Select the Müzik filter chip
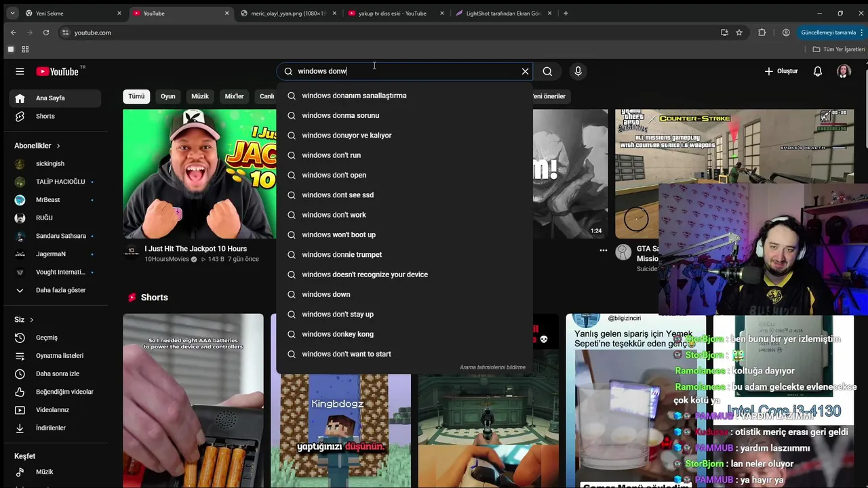Image resolution: width=868 pixels, height=488 pixels. [x=200, y=96]
